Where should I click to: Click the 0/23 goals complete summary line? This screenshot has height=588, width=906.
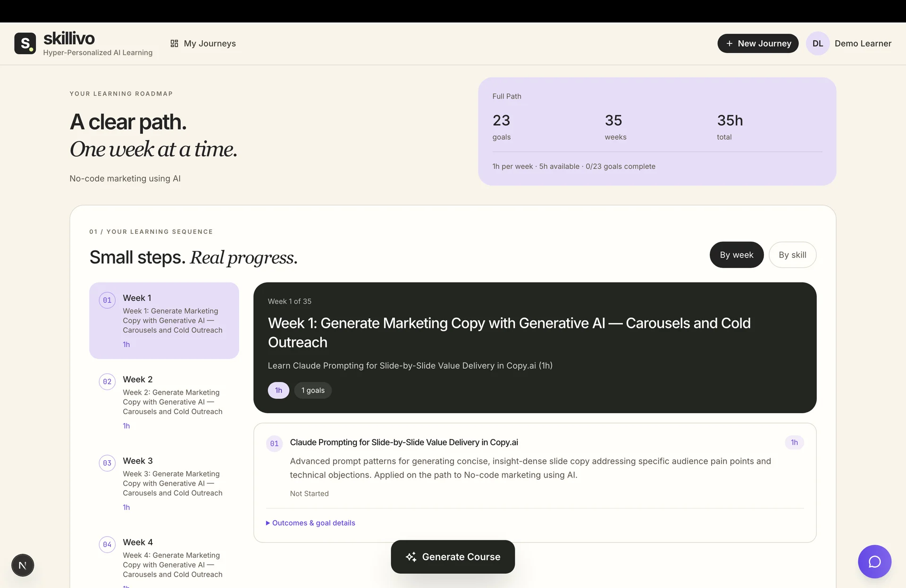[x=574, y=166]
